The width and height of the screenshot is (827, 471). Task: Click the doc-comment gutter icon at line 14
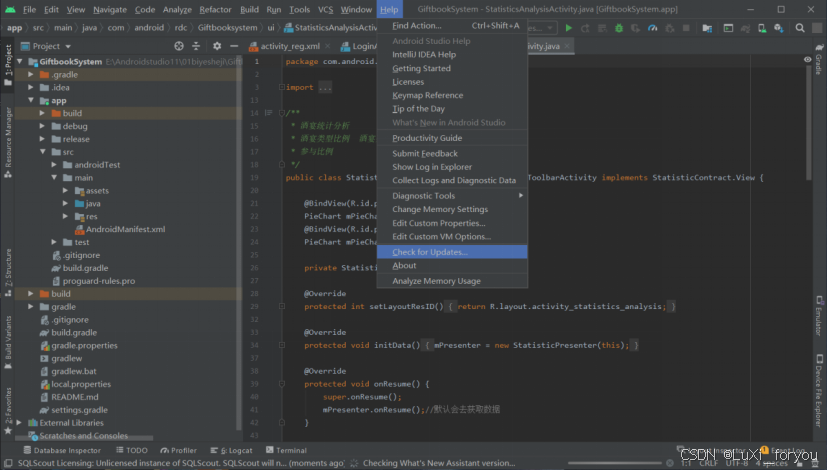point(268,113)
